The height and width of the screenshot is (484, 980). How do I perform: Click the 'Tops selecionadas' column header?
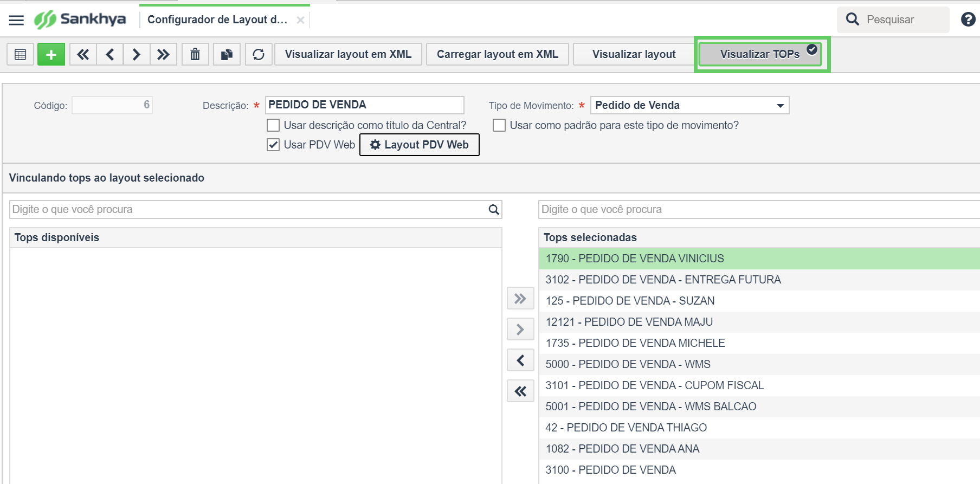coord(759,237)
